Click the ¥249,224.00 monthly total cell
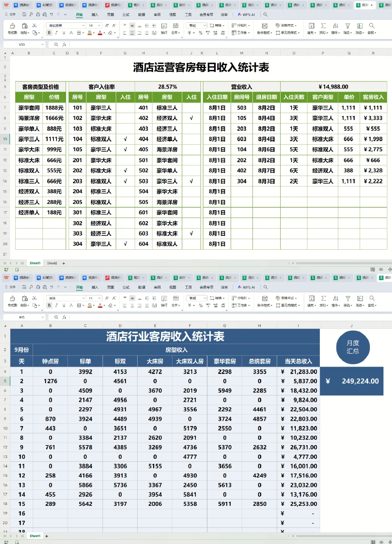This screenshot has width=392, height=544. (x=352, y=381)
